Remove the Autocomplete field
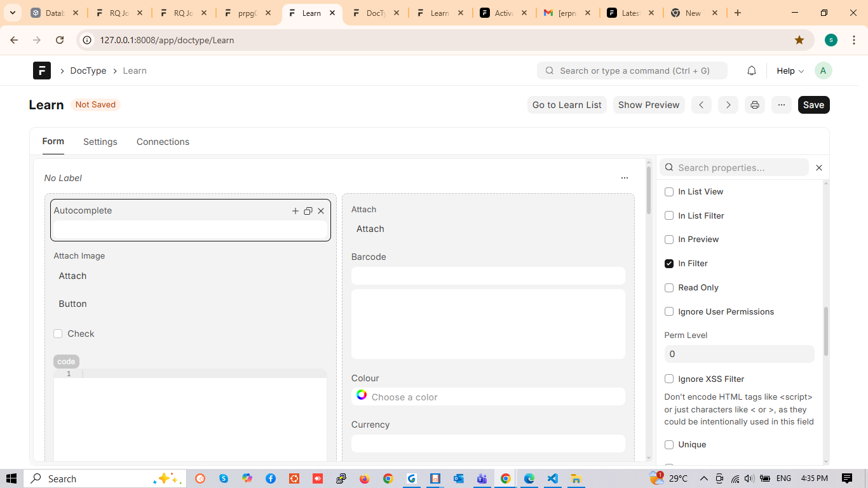Image resolution: width=868 pixels, height=488 pixels. (321, 211)
